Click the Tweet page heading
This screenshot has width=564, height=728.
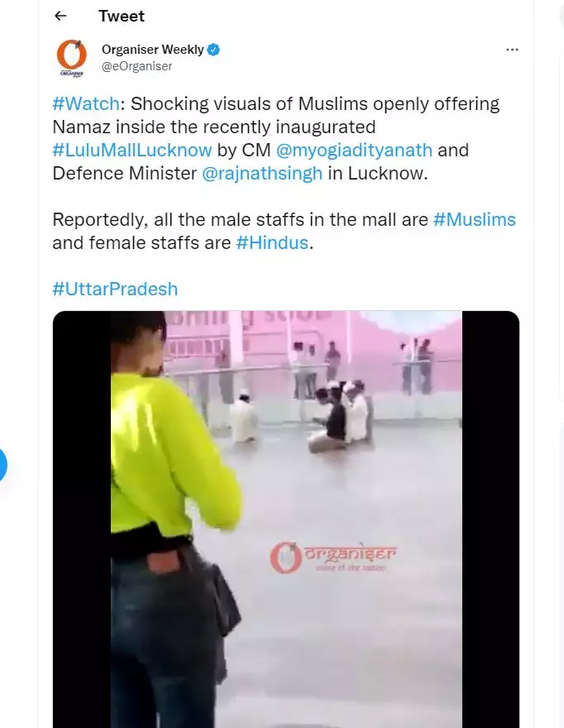[122, 17]
